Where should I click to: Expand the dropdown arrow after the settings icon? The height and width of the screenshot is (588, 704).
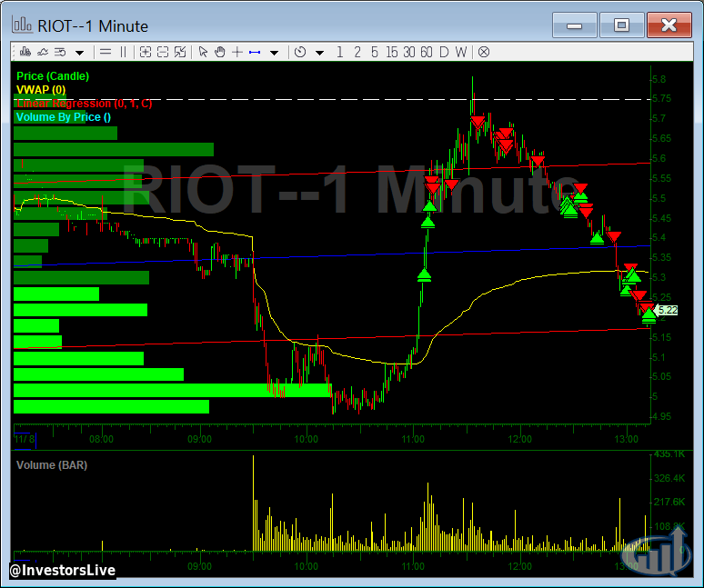pyautogui.click(x=79, y=53)
